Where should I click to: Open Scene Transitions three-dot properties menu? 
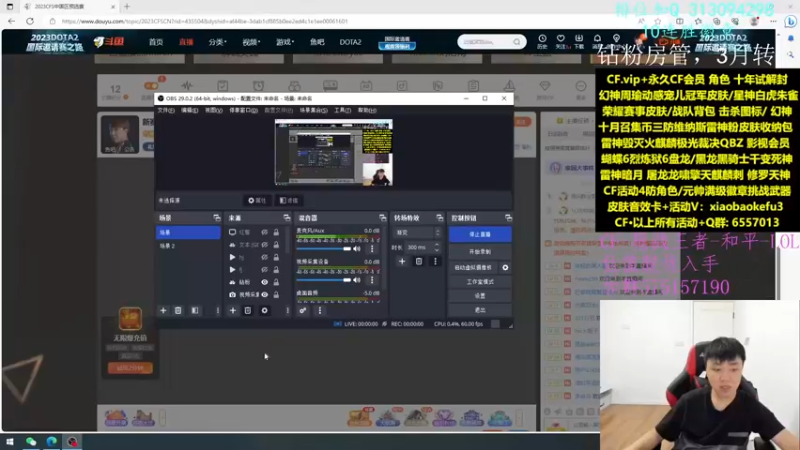[x=435, y=261]
